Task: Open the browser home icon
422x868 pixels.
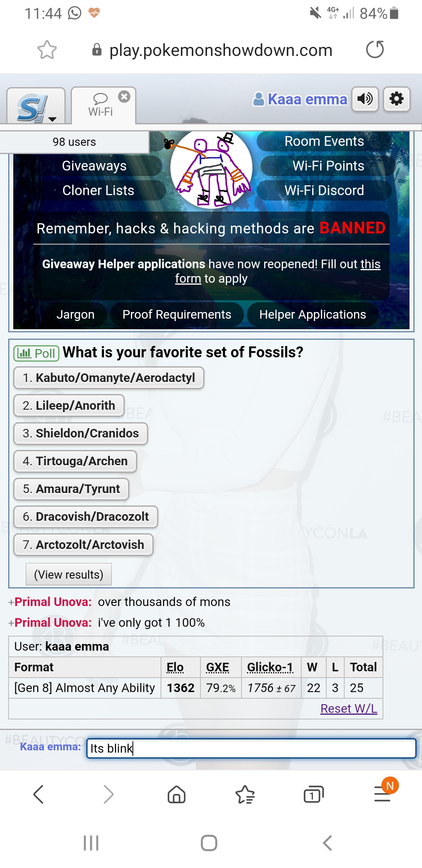Action: pos(177,794)
